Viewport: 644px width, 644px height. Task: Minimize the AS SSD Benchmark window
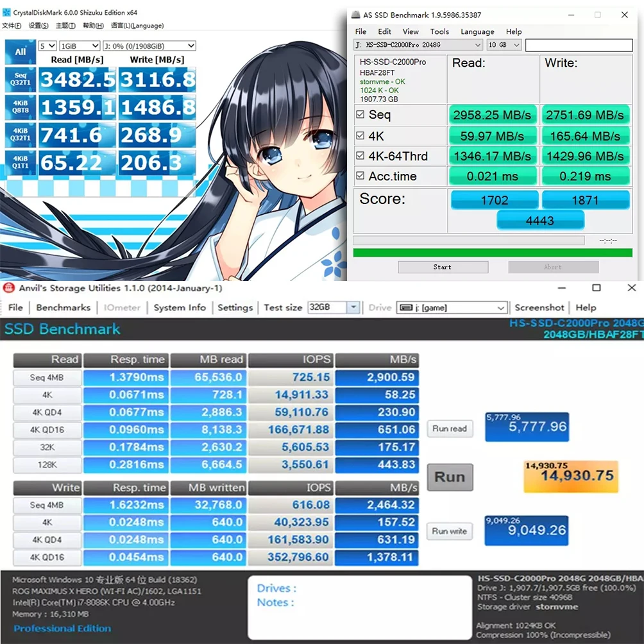[572, 15]
